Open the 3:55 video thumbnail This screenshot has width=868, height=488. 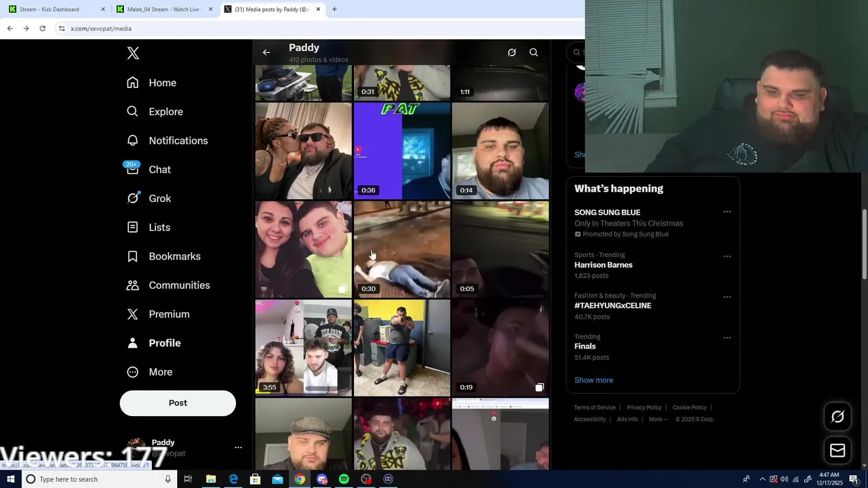coord(303,348)
